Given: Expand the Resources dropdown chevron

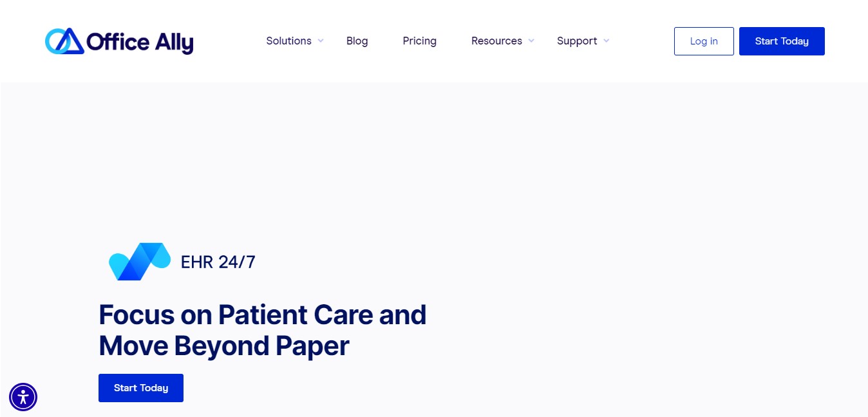Looking at the screenshot, I should [531, 41].
